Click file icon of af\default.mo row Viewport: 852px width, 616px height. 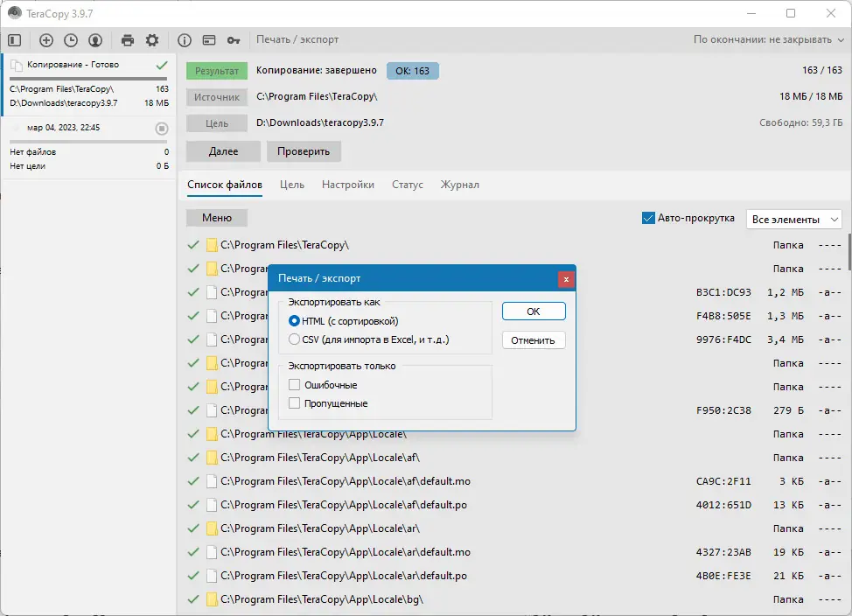point(212,481)
